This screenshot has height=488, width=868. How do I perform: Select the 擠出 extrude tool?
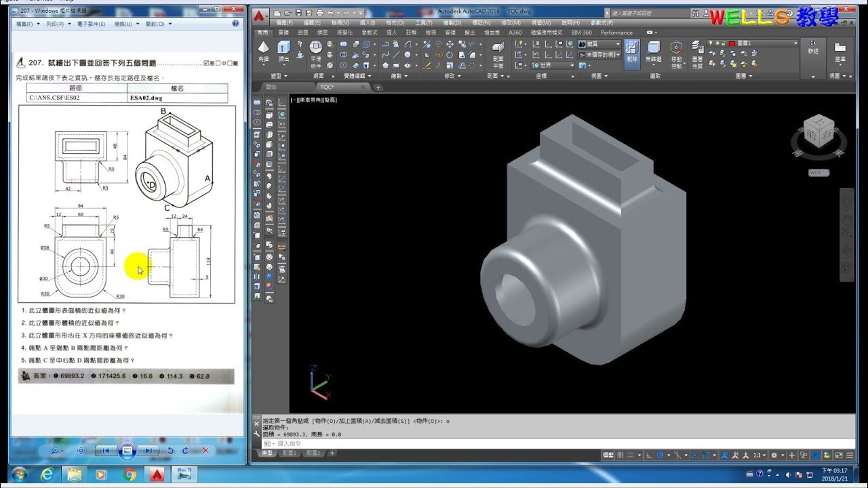(x=283, y=53)
